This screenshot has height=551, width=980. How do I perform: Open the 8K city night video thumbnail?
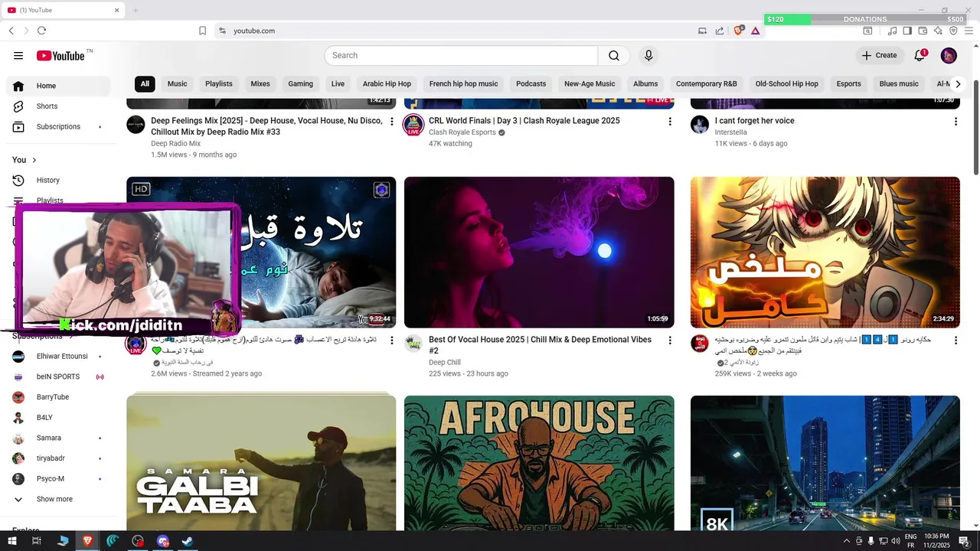[825, 463]
